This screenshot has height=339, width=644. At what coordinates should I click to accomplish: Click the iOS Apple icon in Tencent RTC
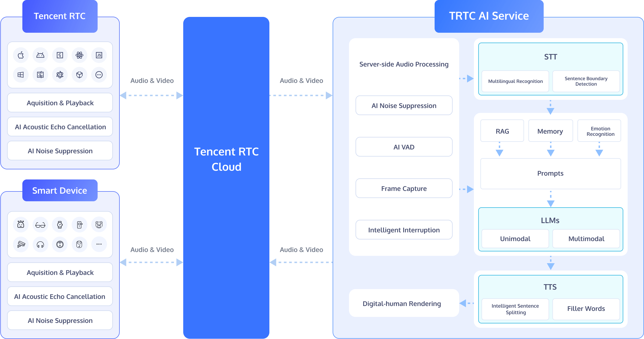(21, 55)
